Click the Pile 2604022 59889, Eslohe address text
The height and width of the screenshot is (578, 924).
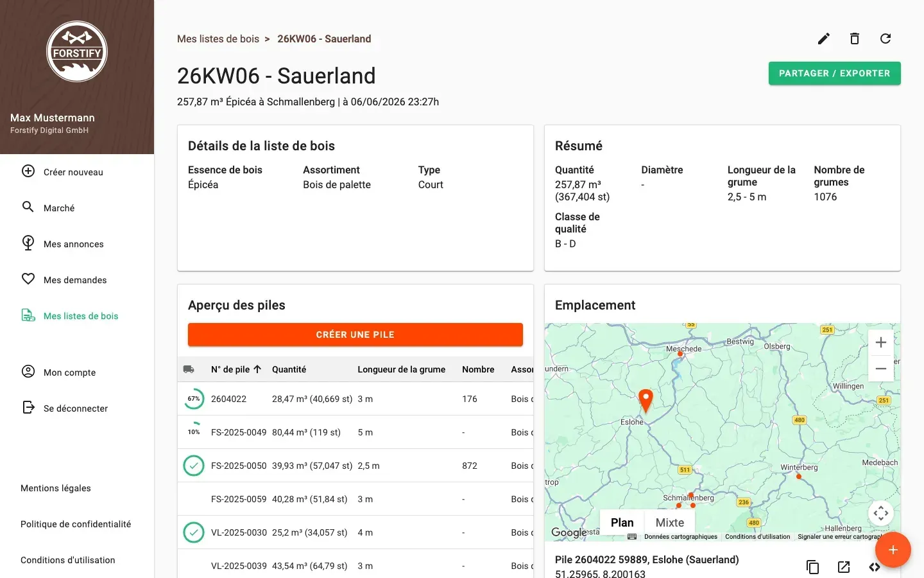647,559
